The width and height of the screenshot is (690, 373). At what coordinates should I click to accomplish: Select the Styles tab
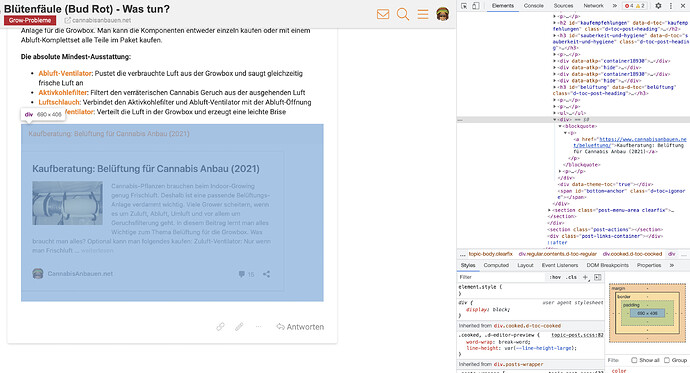[x=468, y=265]
